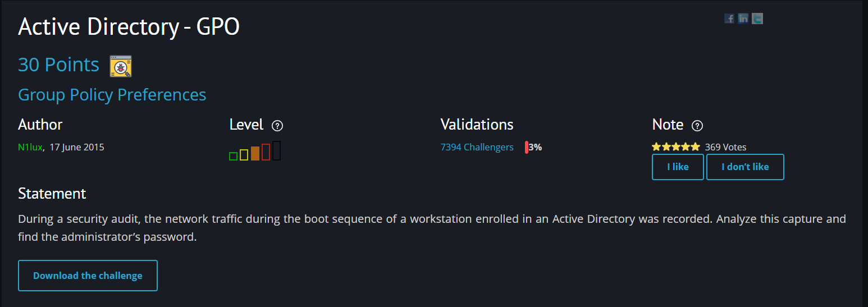Click the green lowest difficulty bar

coord(233,156)
